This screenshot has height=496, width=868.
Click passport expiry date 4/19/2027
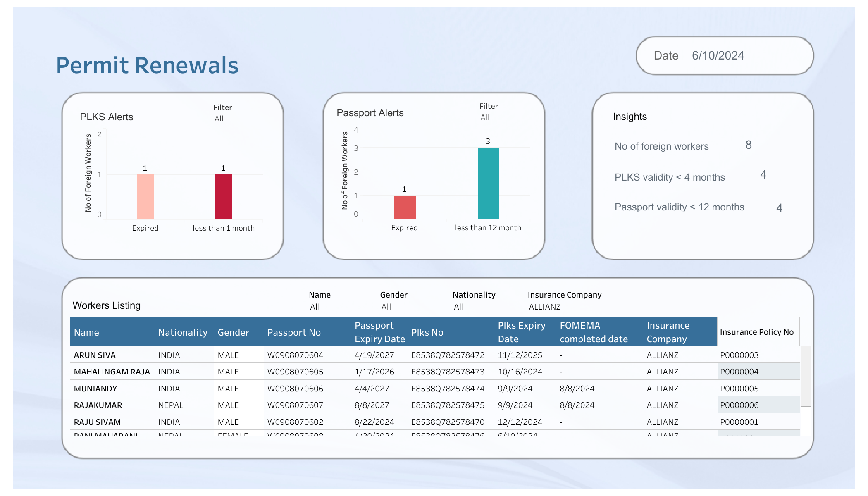[x=374, y=355]
